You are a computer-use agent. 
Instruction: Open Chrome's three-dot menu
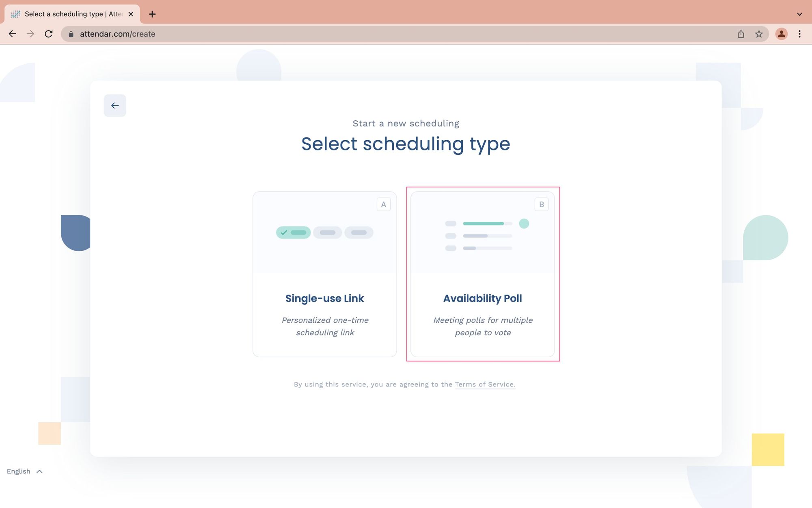[799, 34]
